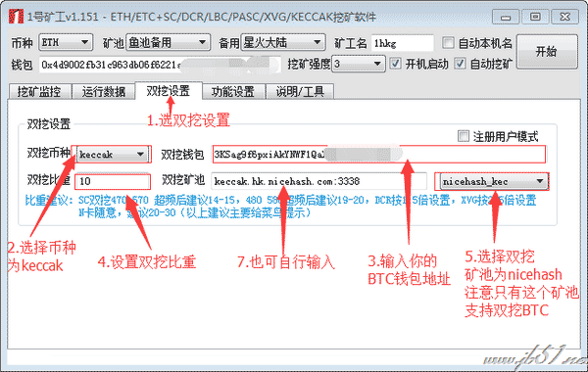Open the 币种 ETH coin dropdown

click(66, 43)
